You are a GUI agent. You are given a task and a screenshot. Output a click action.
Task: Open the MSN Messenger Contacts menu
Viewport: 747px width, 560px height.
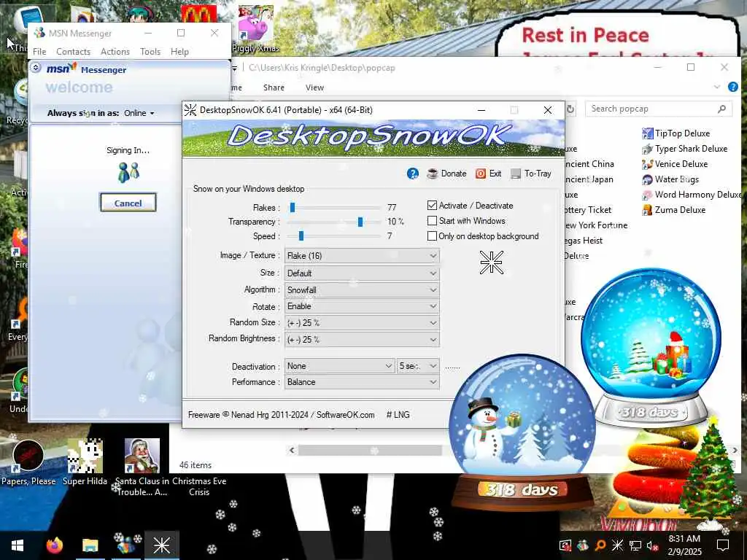(74, 52)
